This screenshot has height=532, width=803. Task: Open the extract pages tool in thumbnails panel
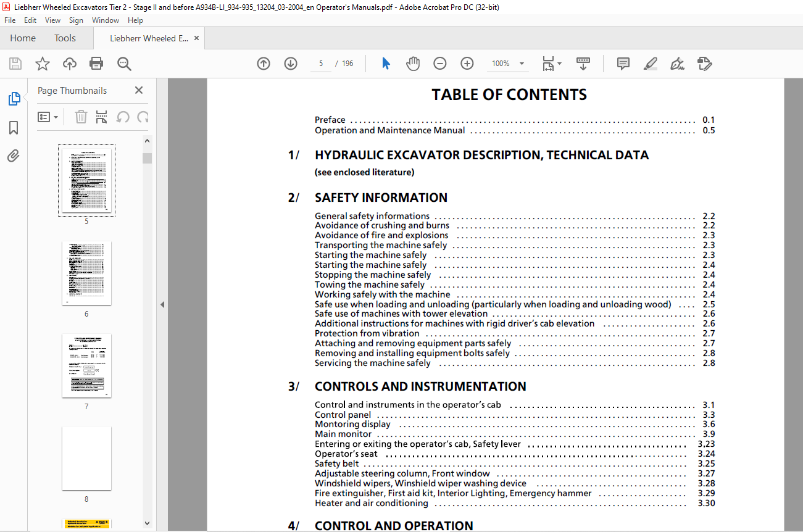point(102,117)
